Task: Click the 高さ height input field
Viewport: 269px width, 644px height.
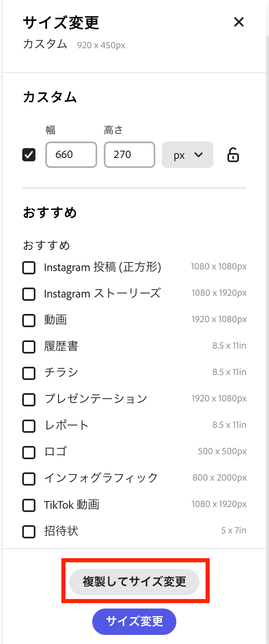Action: tap(130, 155)
